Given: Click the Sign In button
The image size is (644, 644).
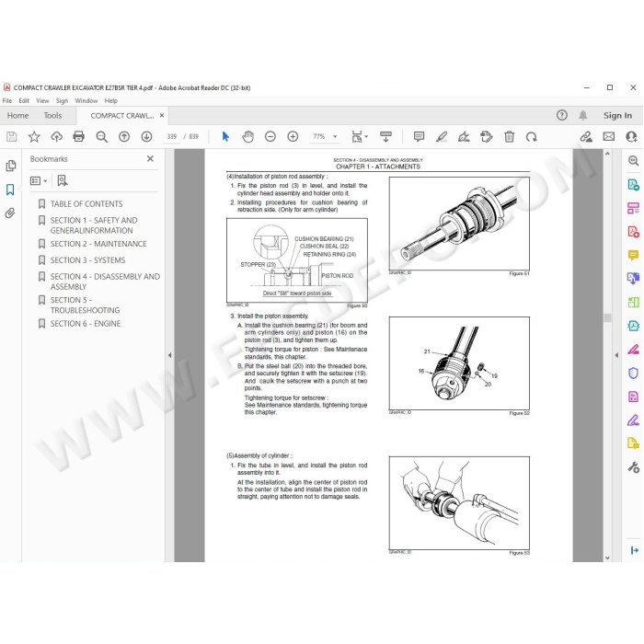Looking at the screenshot, I should point(617,115).
